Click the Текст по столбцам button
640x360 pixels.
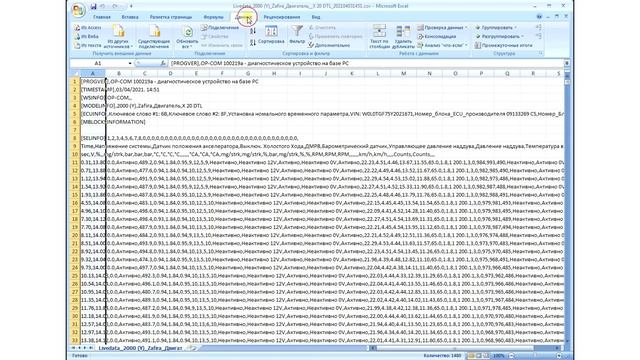[x=380, y=37]
